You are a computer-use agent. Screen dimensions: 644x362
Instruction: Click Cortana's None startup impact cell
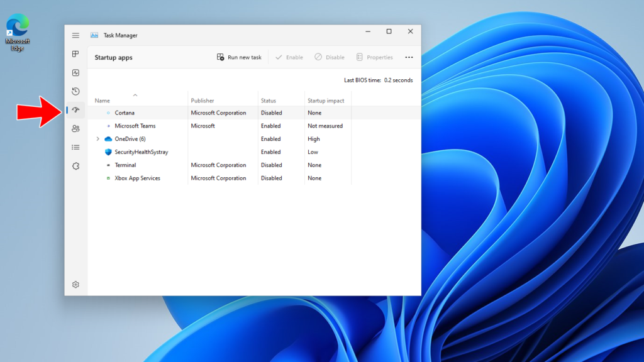(x=314, y=113)
